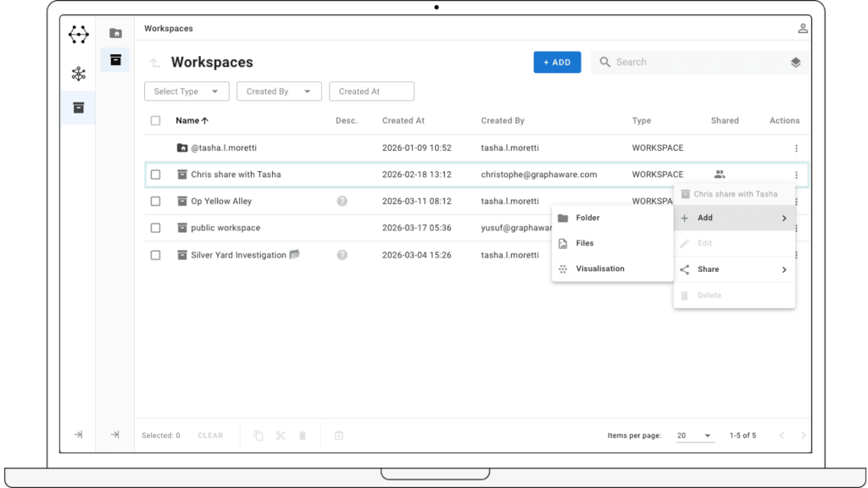The width and height of the screenshot is (868, 488).
Task: Click christophe@graphaware.com cell
Action: (539, 175)
